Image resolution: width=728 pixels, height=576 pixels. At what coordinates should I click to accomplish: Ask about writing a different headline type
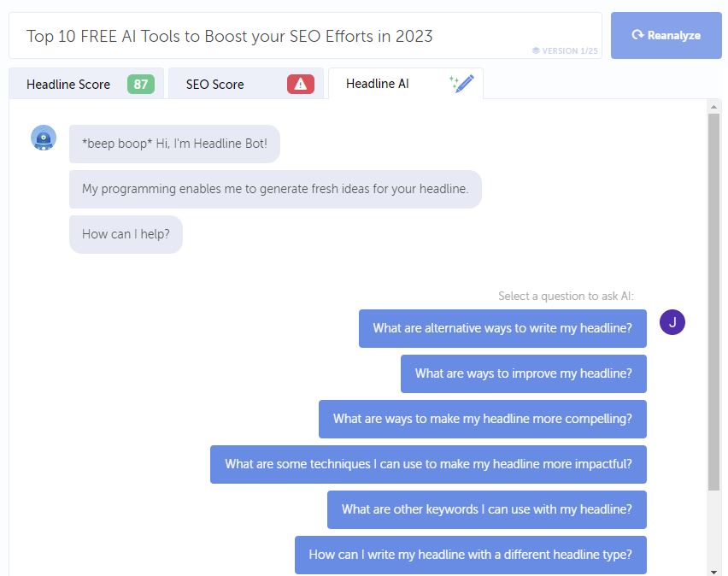click(470, 555)
